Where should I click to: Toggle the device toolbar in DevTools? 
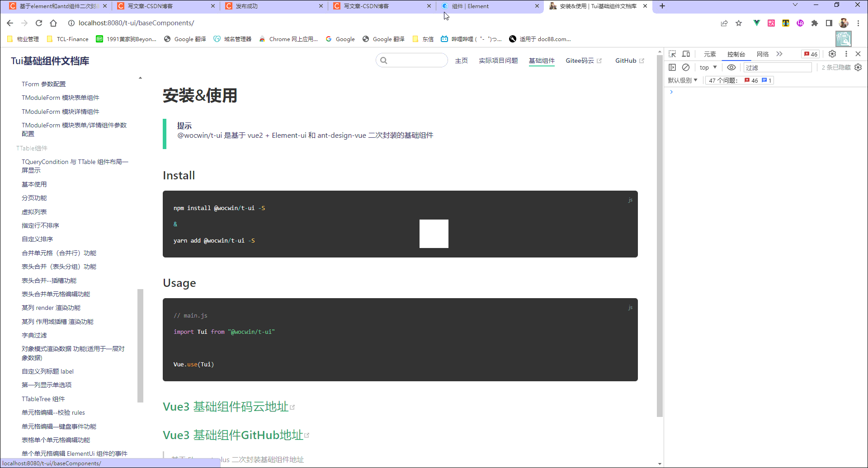[x=686, y=54]
